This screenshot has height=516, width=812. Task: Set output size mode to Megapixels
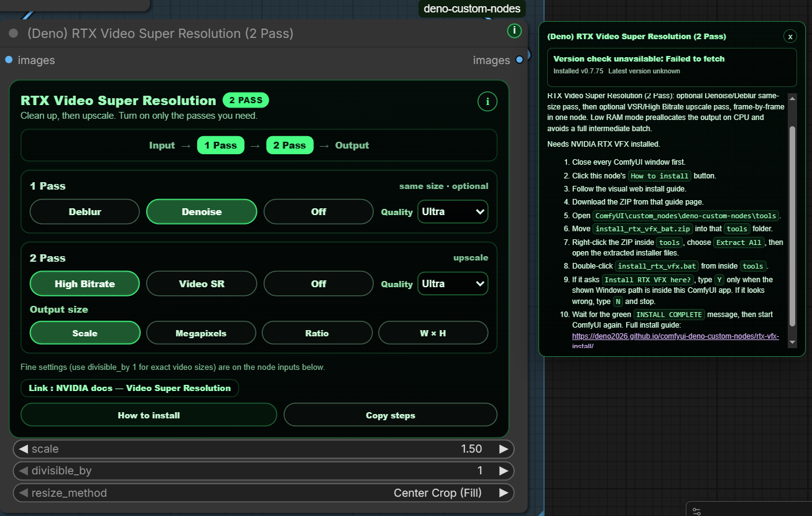[201, 333]
